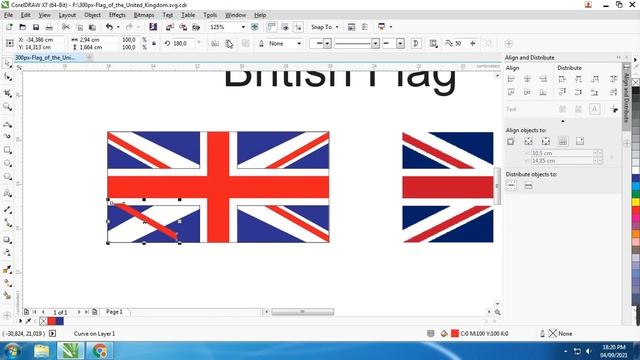Select the Rectangle tool
640x360 pixels.
click(7, 150)
